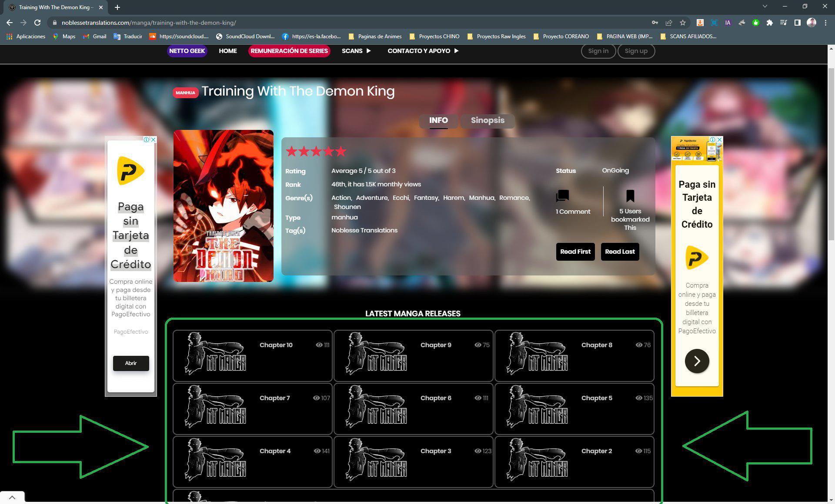Click the Noblesse Translations tag
The width and height of the screenshot is (835, 504).
364,230
